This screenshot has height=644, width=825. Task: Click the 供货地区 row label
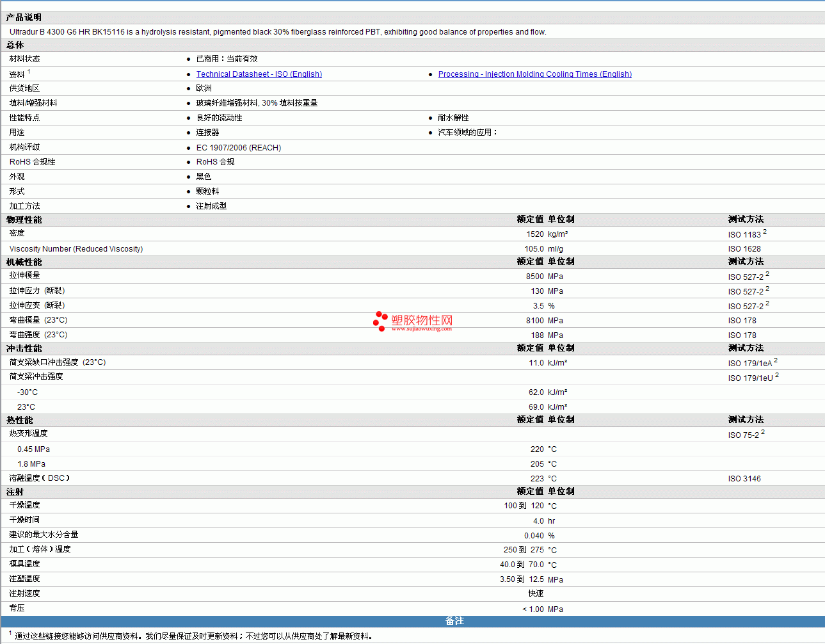coord(25,88)
